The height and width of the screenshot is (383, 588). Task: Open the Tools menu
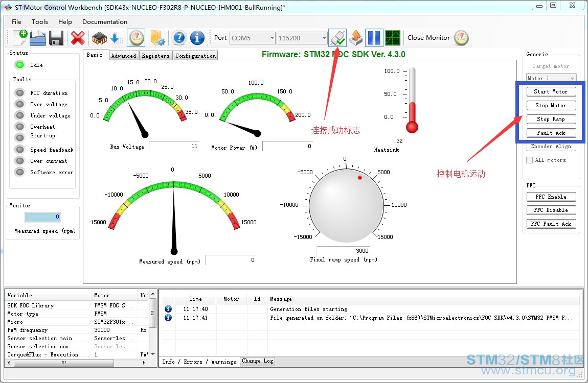(40, 22)
